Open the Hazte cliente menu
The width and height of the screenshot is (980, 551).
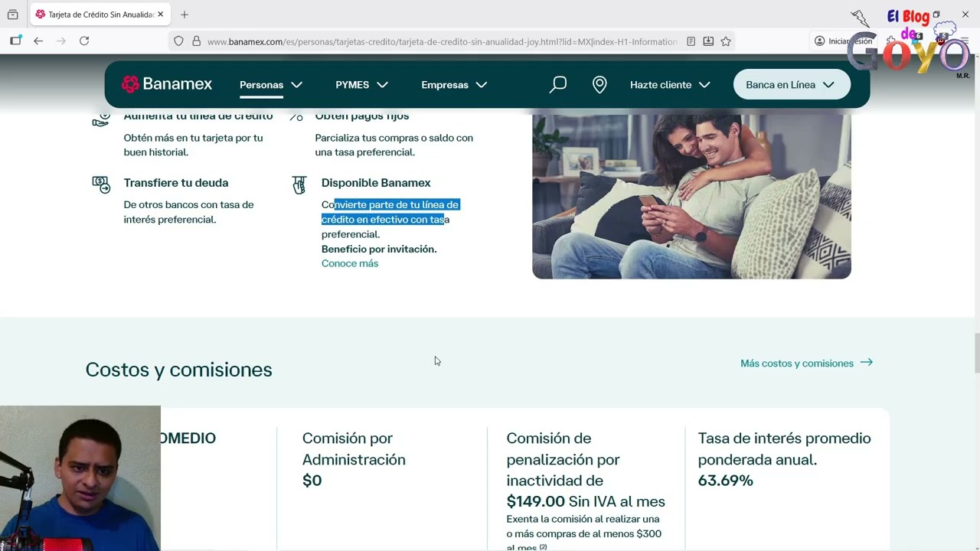(661, 85)
